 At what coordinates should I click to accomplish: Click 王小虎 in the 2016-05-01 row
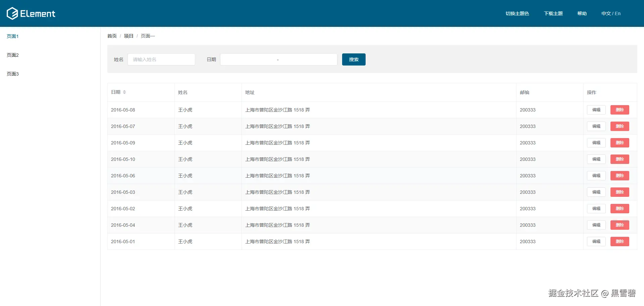[x=185, y=242]
